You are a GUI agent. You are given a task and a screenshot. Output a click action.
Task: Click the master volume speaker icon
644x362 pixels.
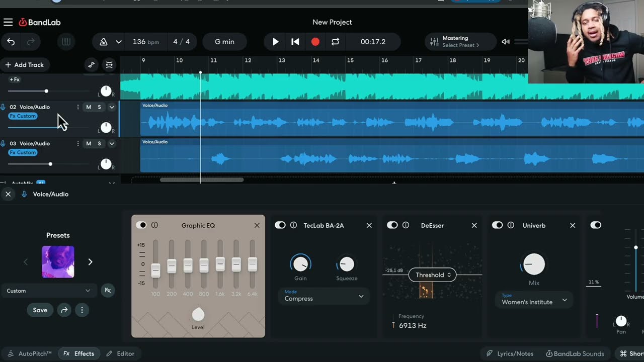(x=506, y=42)
